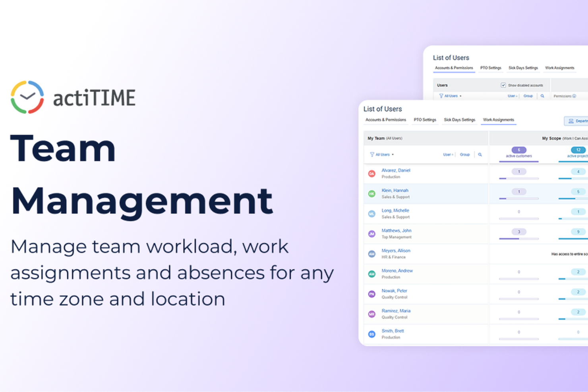Viewport: 588px width, 392px height.
Task: Click Klein's active customers progress bar
Action: pos(519,199)
